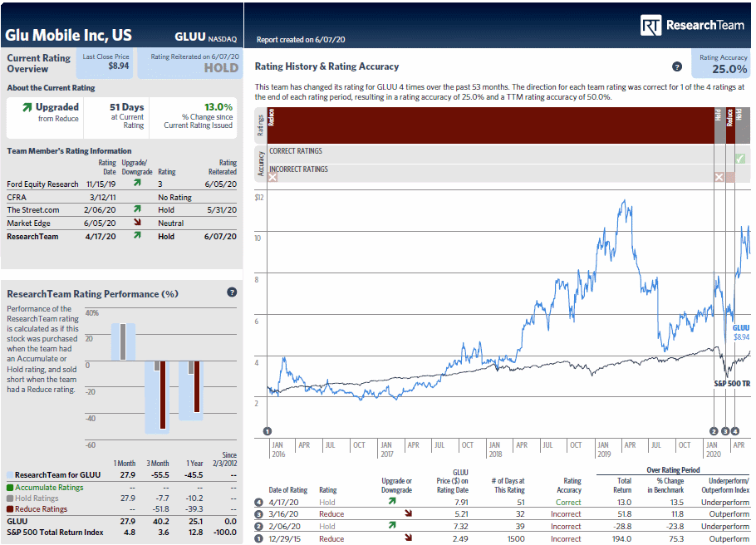The image size is (756, 545).
Task: Click GLUU $8.94 chart label
Action: click(x=741, y=332)
